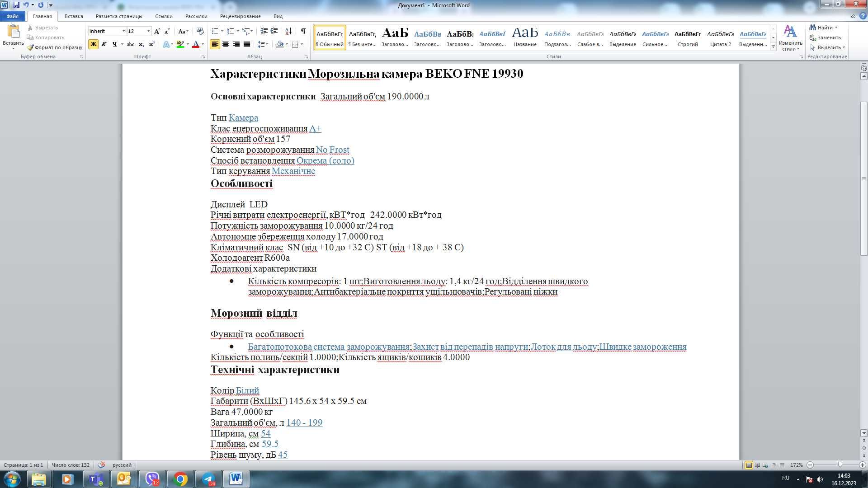Click the paragraph shading paint bucket
The height and width of the screenshot is (488, 868).
pos(280,44)
